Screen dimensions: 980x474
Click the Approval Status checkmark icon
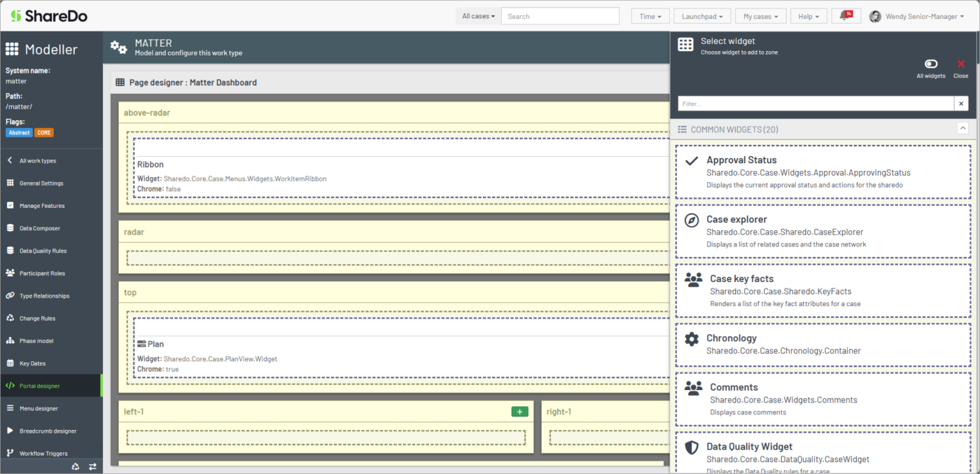pyautogui.click(x=692, y=160)
